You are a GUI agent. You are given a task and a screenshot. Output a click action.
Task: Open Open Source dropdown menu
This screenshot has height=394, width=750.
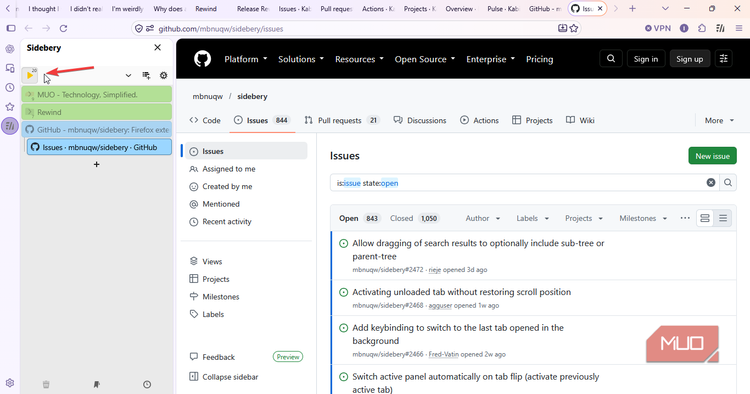click(x=425, y=59)
